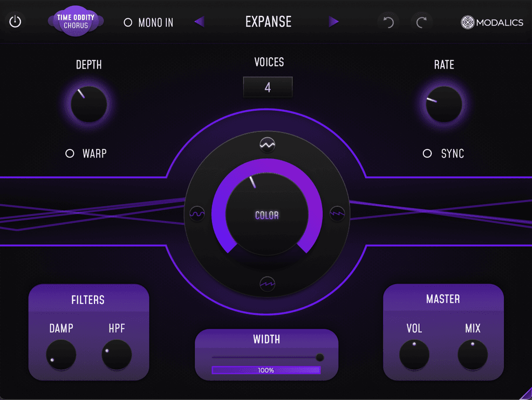The height and width of the screenshot is (400, 532).
Task: Select the triangle waveform at top of Color dial
Action: (267, 146)
